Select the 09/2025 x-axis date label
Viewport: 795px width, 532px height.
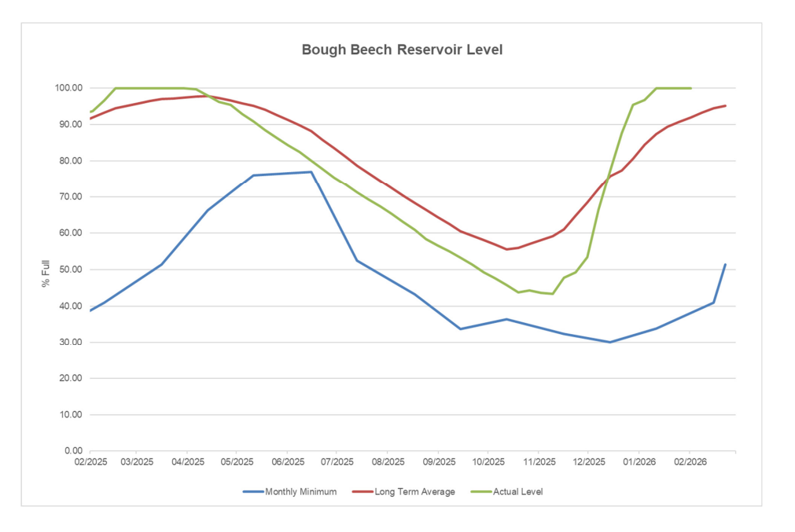[x=438, y=462]
